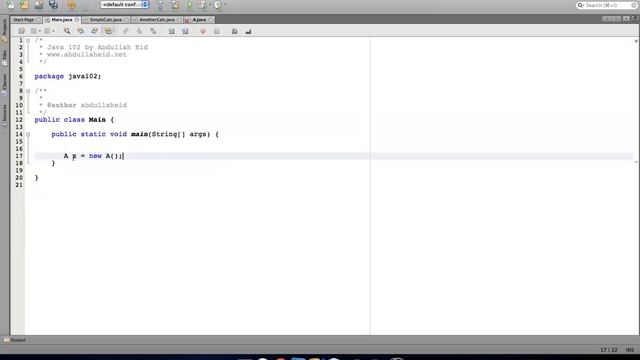
Task: Click the Open Project toolbar icon
Action: coord(39,5)
